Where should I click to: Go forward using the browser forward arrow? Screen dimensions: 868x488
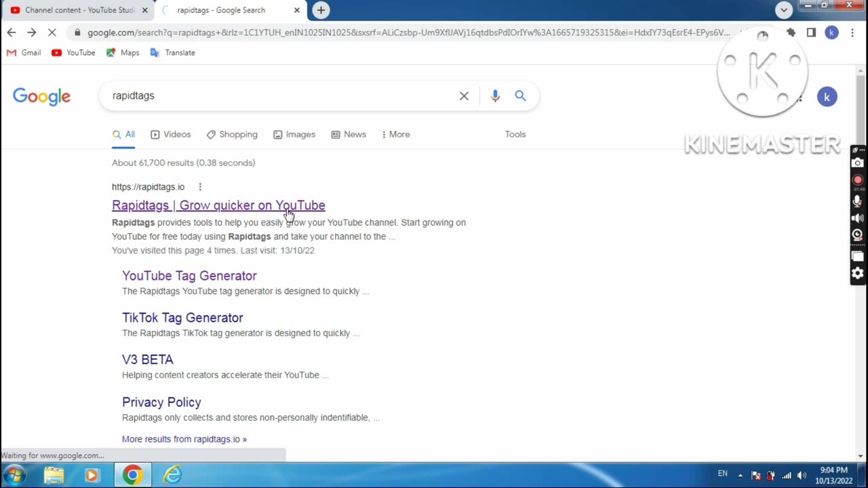31,33
